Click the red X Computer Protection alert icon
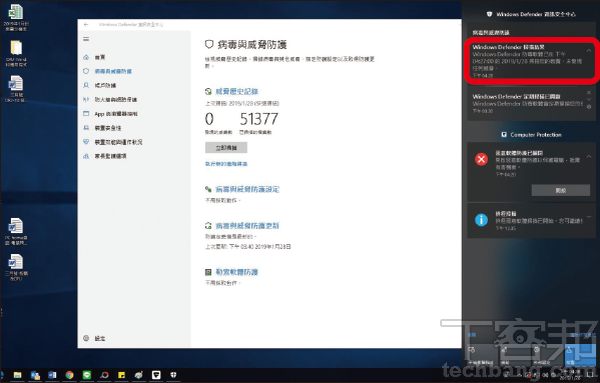The image size is (600, 383). coord(481,159)
